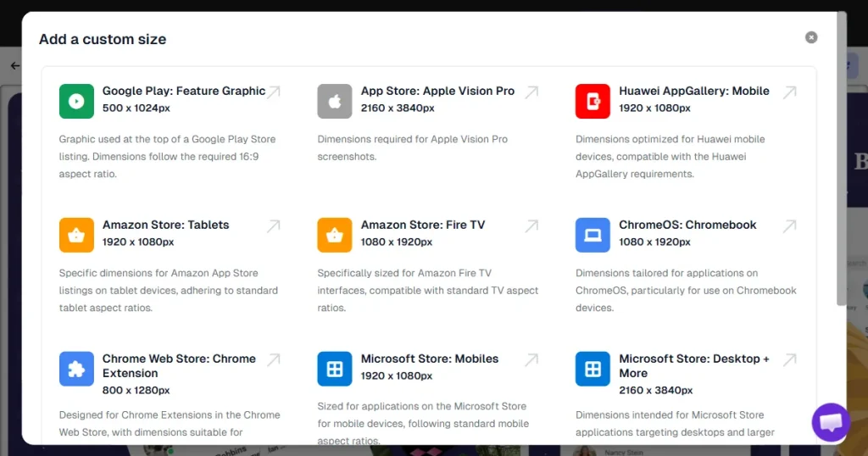The height and width of the screenshot is (456, 868).
Task: Open arrow beside App Store: Apple Vision Pro
Action: [532, 92]
